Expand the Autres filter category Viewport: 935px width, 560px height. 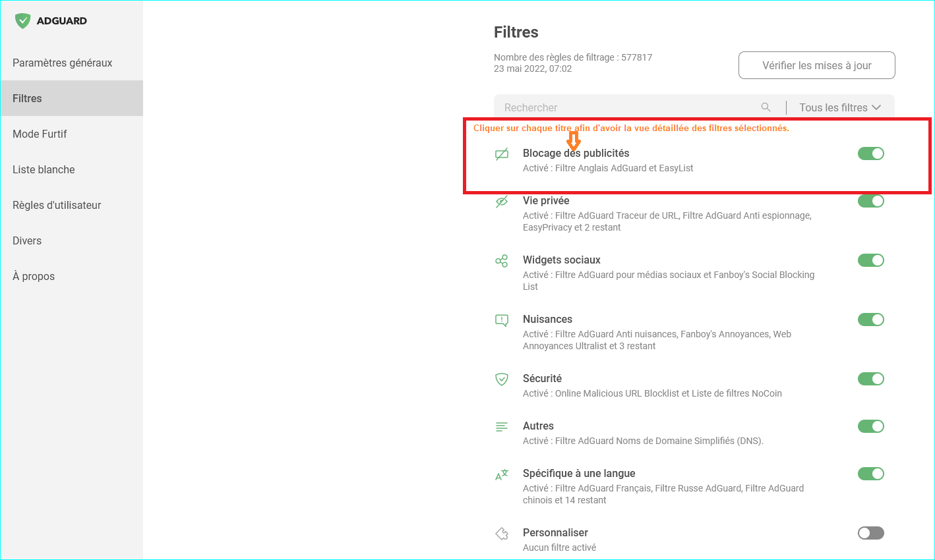pos(538,426)
